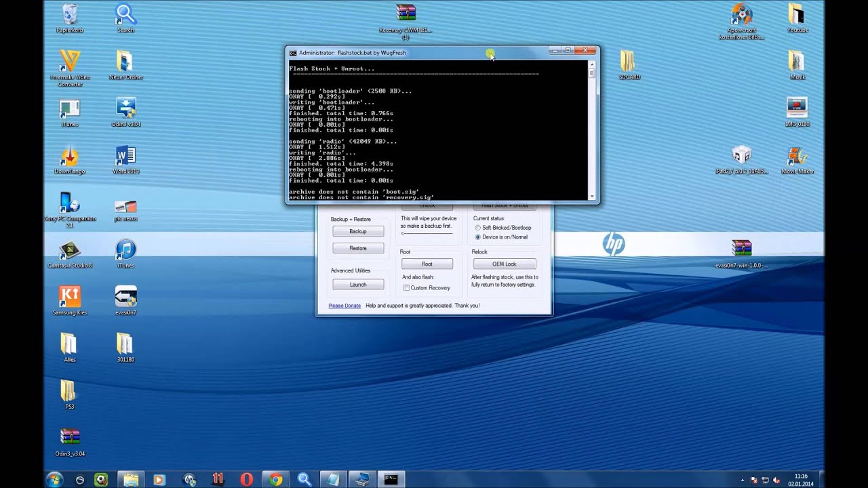Show hidden system tray icons arrow
This screenshot has width=868, height=488.
tap(742, 480)
